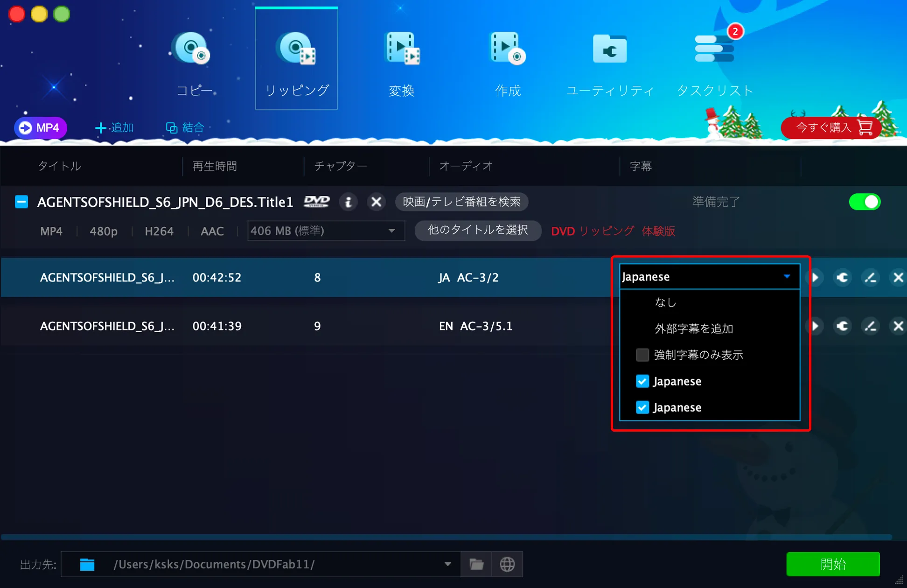
Task: Click the H264 codec label
Action: click(x=159, y=231)
